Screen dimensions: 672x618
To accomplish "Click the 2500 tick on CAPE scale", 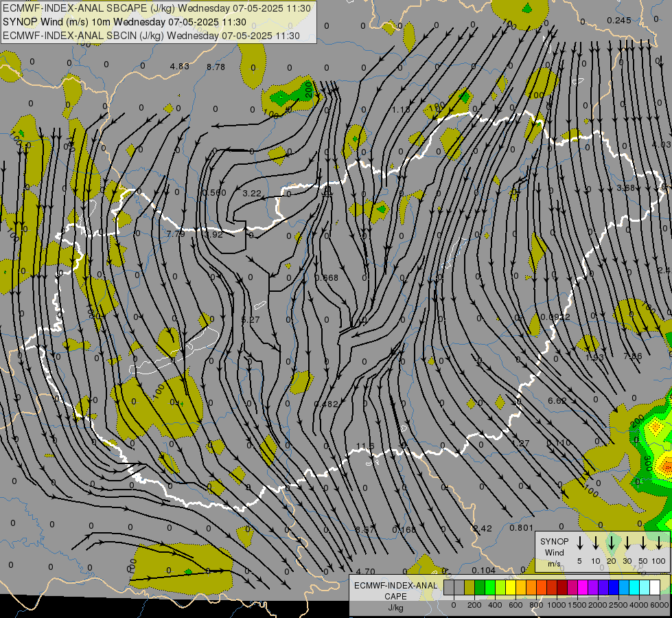I will pos(618,605).
